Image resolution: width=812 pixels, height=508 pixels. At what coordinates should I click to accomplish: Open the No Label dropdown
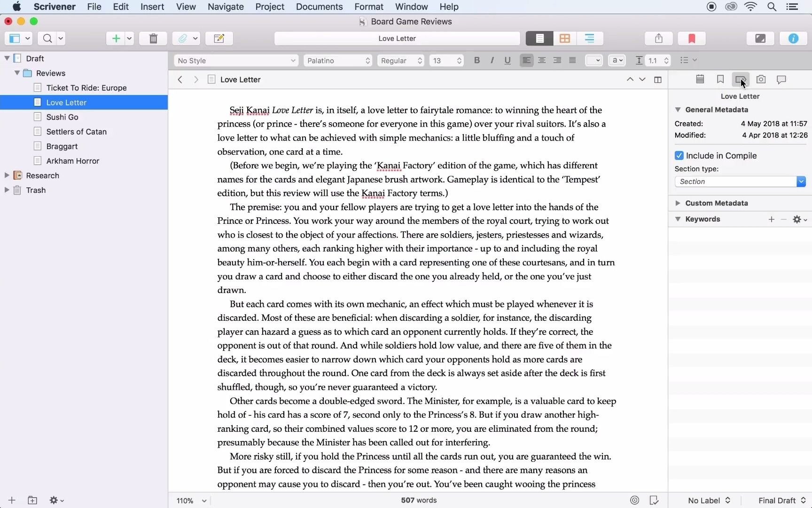709,500
